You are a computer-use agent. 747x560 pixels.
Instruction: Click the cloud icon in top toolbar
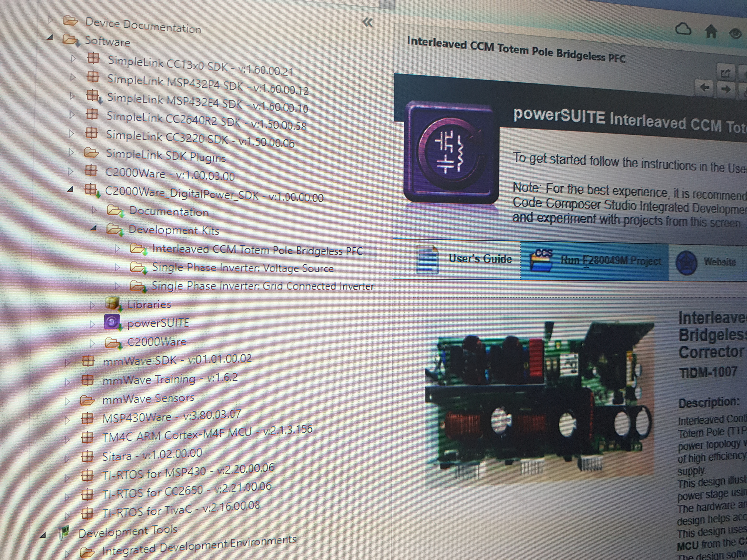pos(683,29)
